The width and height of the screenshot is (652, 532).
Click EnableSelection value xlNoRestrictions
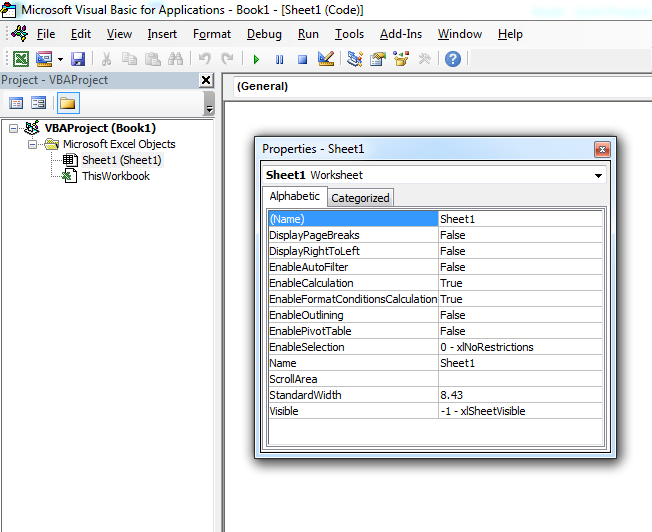click(x=520, y=347)
